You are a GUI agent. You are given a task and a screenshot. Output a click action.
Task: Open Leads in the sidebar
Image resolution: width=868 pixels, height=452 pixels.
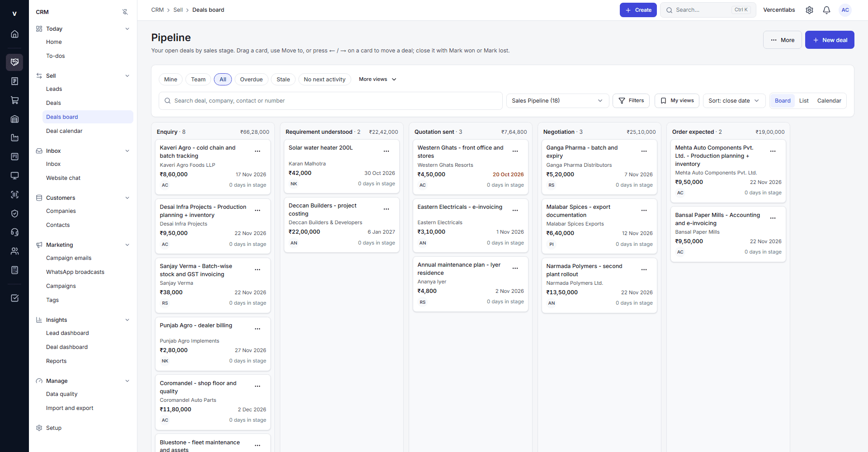[x=88, y=89]
